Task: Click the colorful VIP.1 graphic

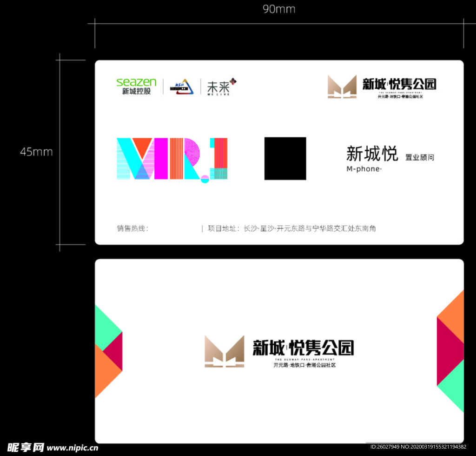Action: coord(172,159)
